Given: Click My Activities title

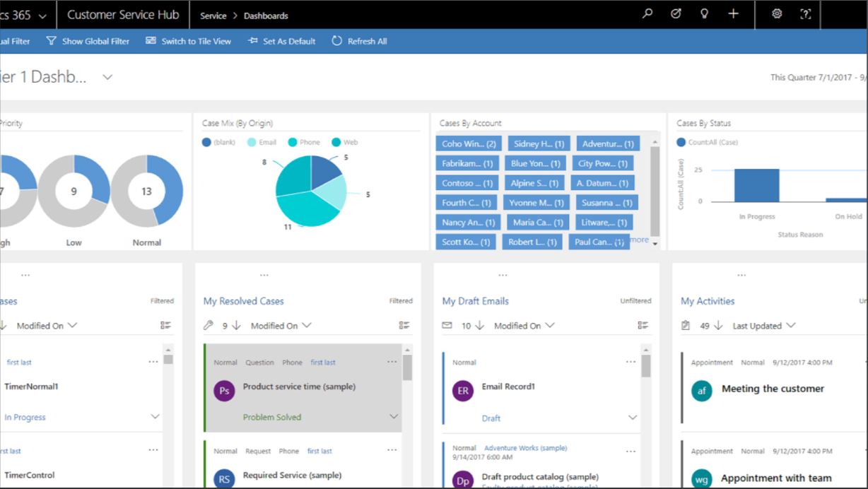Looking at the screenshot, I should (x=708, y=301).
